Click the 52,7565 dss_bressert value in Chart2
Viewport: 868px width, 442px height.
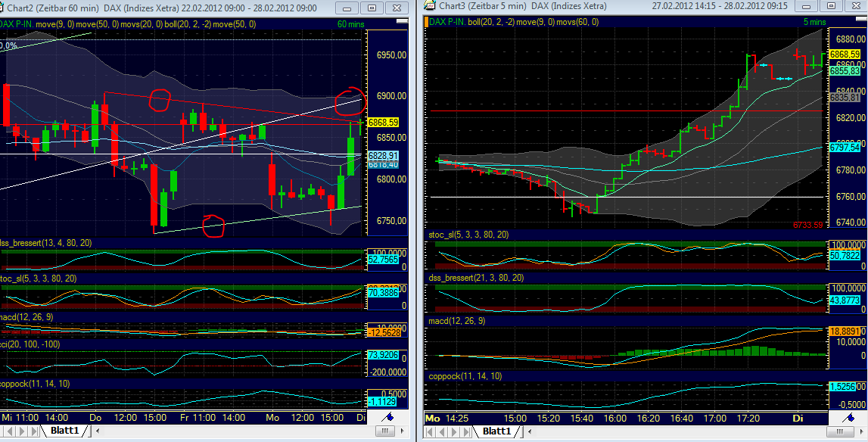point(383,260)
